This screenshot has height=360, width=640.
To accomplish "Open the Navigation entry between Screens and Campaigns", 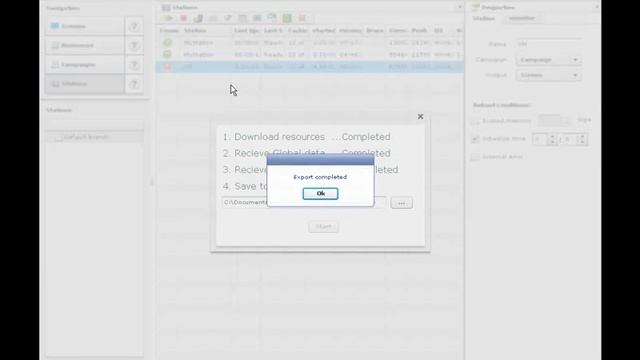I will tap(85, 45).
